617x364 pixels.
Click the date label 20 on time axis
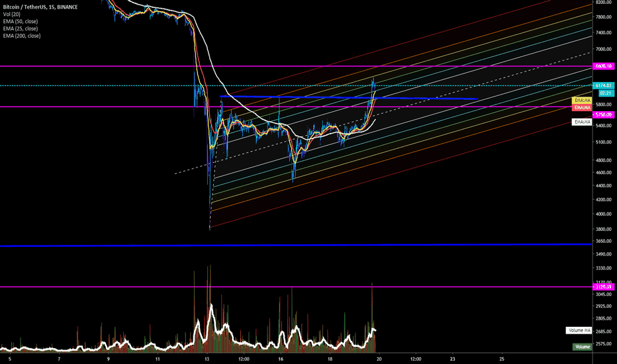[379, 359]
